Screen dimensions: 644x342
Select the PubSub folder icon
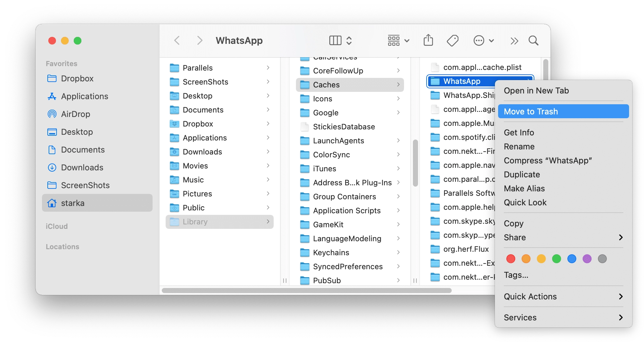305,280
